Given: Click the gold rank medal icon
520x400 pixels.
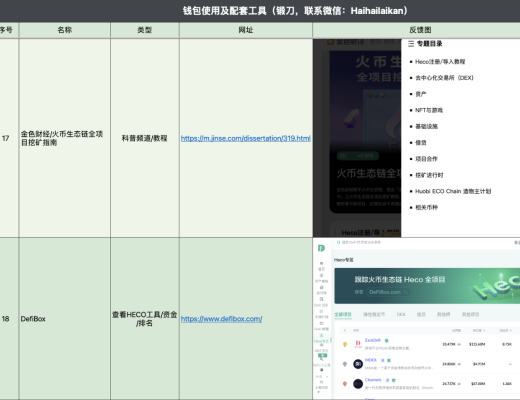Looking at the screenshot, I should [345, 344].
